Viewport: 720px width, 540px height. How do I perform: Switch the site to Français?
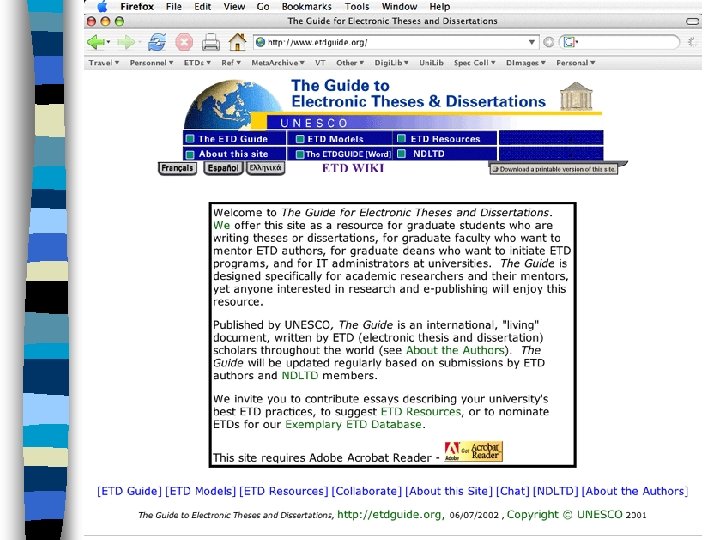(177, 168)
